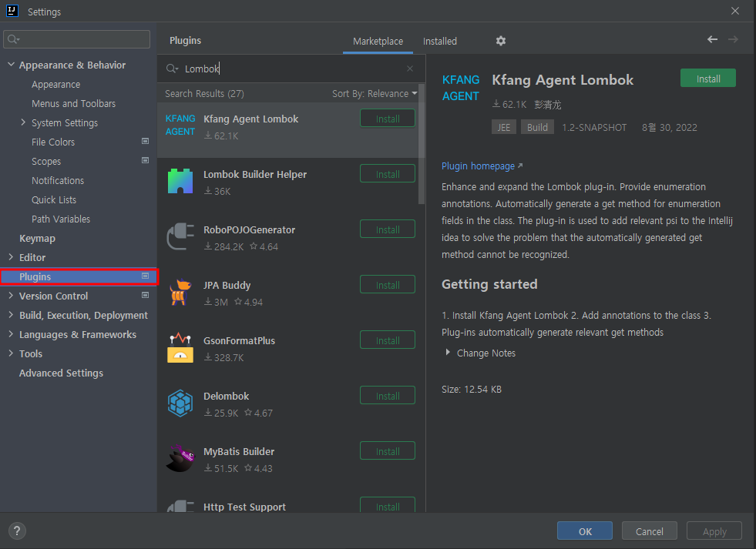Open Advanced Settings page
Image resolution: width=756 pixels, height=549 pixels.
coord(61,373)
